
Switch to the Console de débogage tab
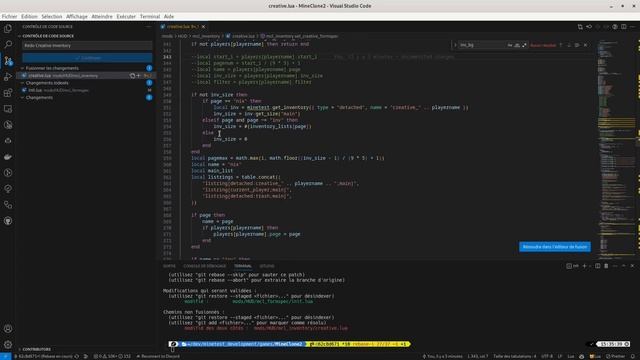(x=204, y=266)
